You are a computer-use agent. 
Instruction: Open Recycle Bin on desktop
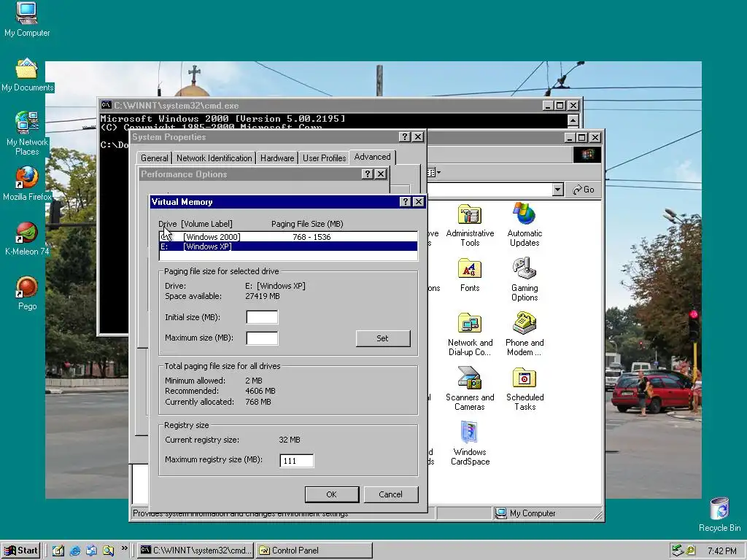(719, 514)
